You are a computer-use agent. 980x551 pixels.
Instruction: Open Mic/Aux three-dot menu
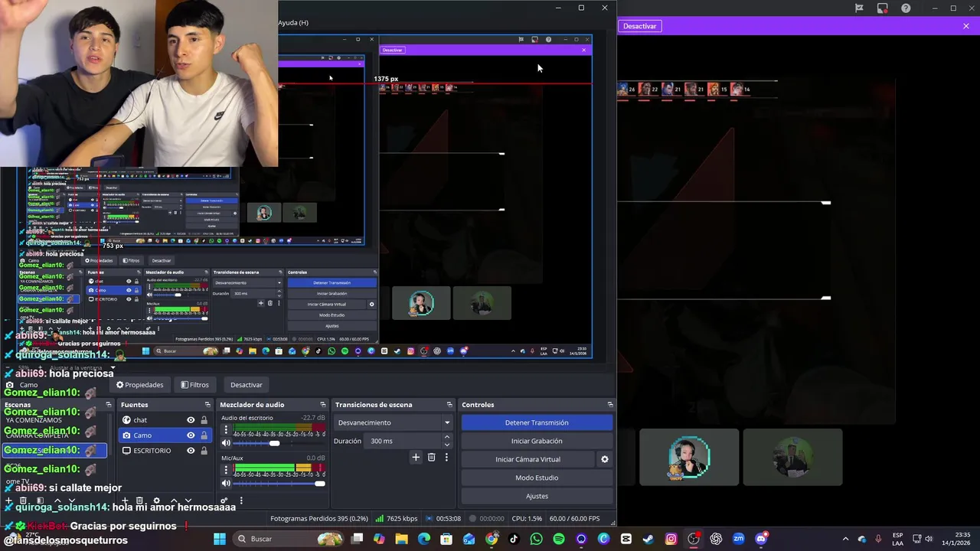click(226, 470)
